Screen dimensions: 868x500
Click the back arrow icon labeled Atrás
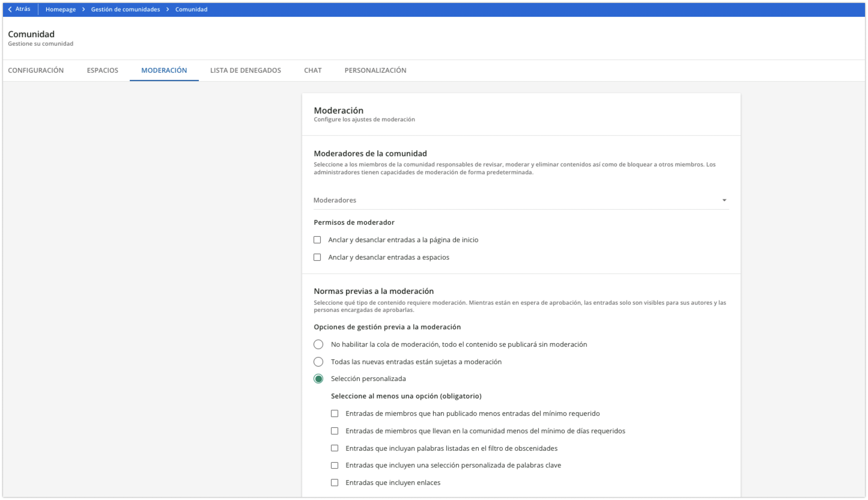click(10, 9)
